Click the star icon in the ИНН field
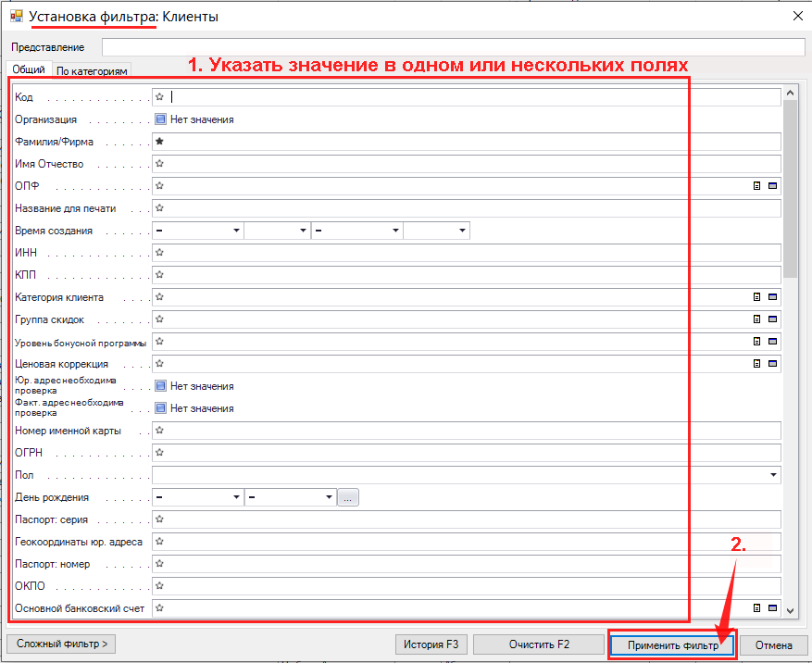The height and width of the screenshot is (663, 812). pyautogui.click(x=159, y=253)
